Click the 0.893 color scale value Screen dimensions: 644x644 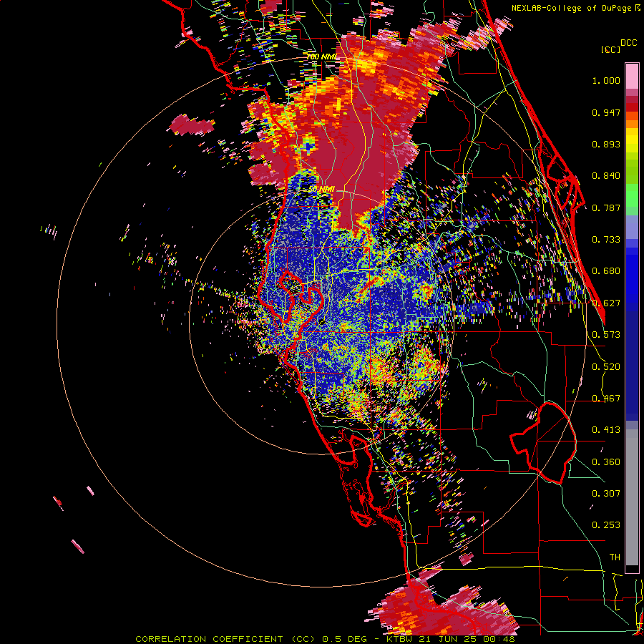606,144
